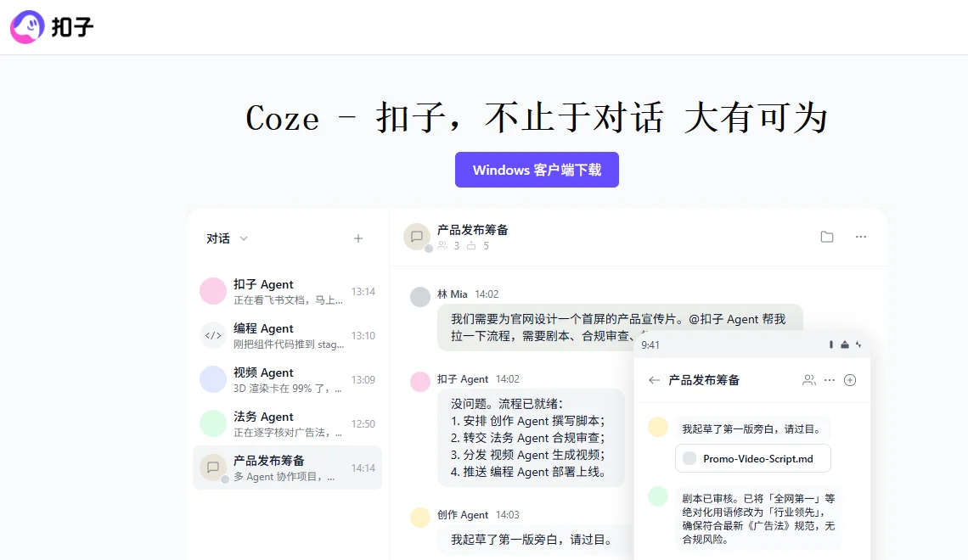Go back with the arrow in the mobile panel
Image resolution: width=968 pixels, height=560 pixels.
coord(655,380)
